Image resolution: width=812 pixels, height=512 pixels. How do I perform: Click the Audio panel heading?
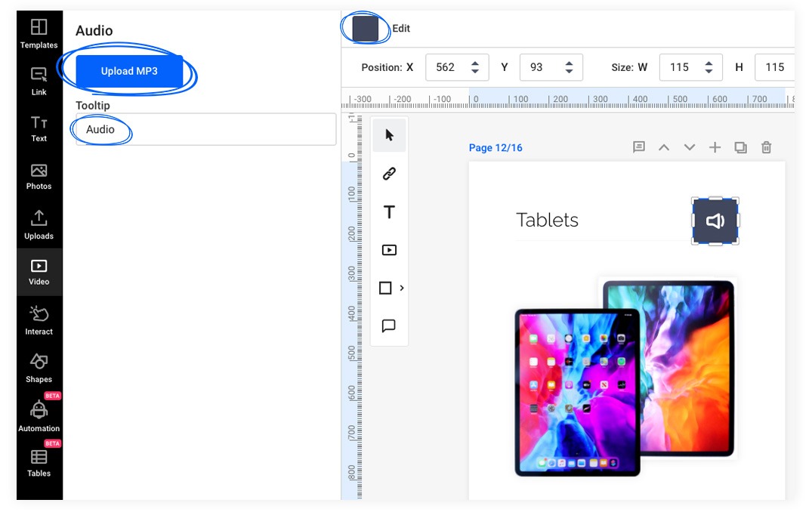[94, 30]
